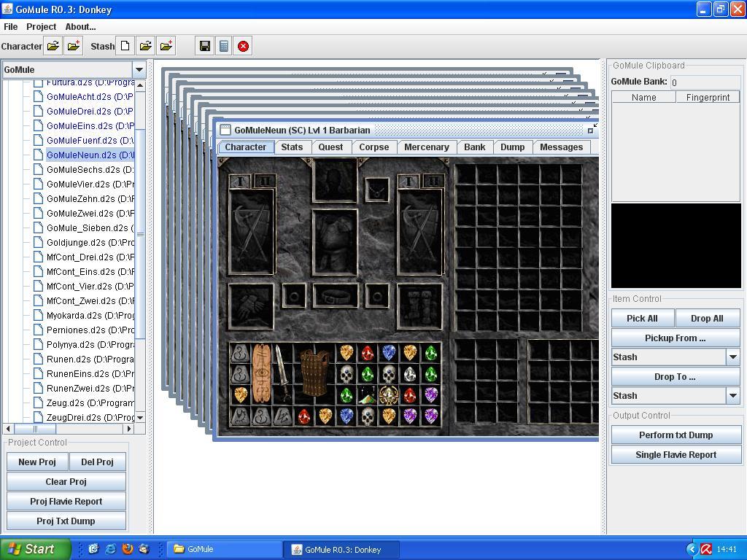Viewport: 747px width, 560px height.
Task: Click the Pickup From ... button
Action: pos(676,338)
